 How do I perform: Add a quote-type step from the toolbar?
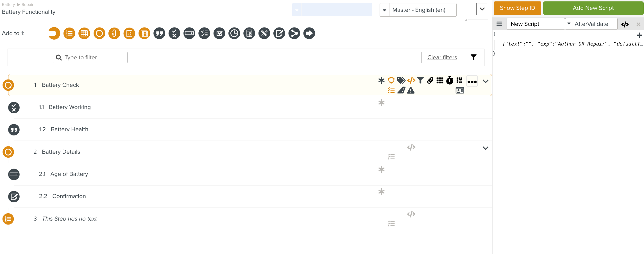pos(159,33)
